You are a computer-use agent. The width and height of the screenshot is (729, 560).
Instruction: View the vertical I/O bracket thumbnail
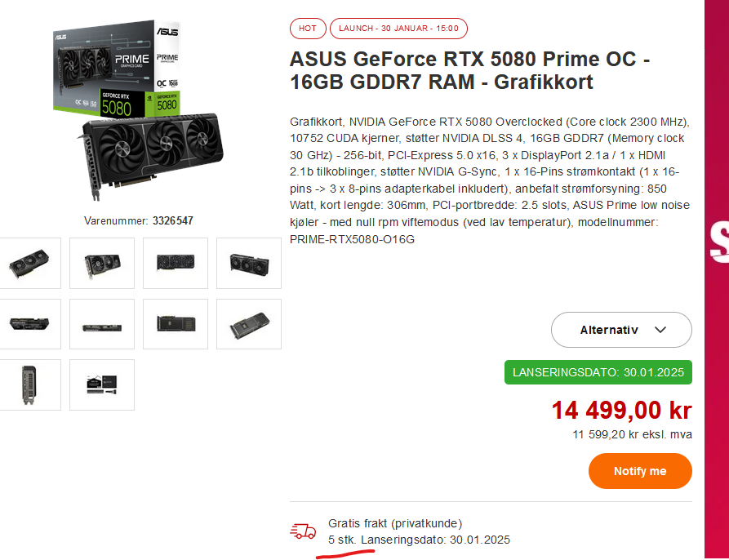click(29, 384)
